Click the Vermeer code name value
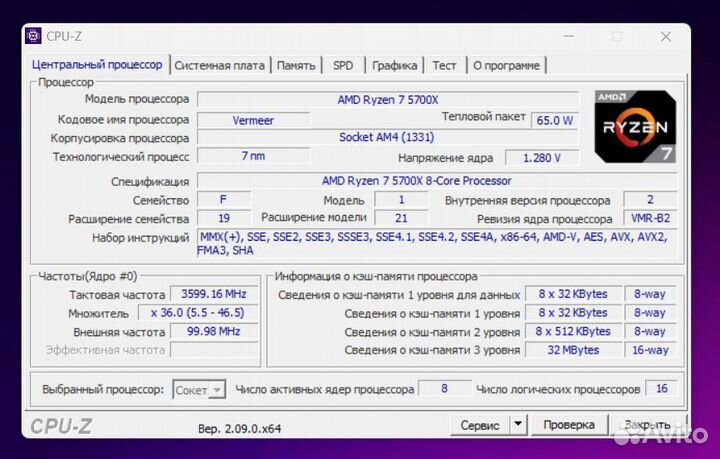Screen dimensions: 720x459 click(253, 120)
